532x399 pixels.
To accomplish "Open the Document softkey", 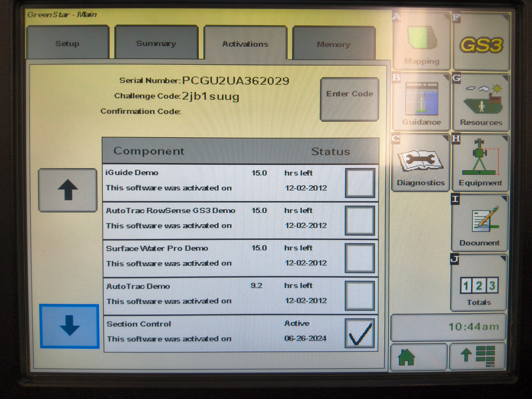I will (x=479, y=223).
